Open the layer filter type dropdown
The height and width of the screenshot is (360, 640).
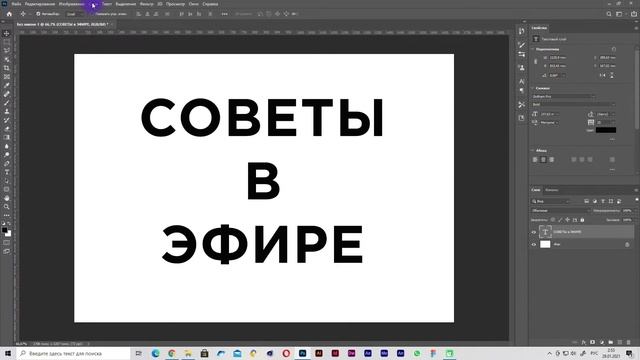551,201
